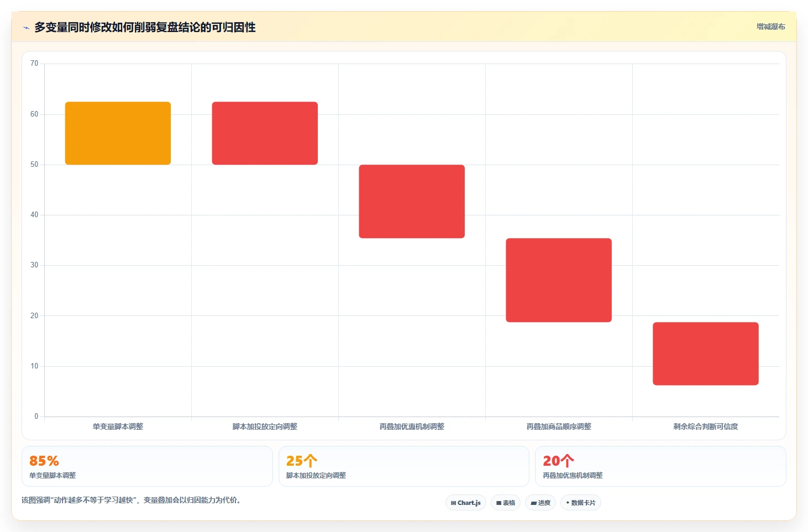The width and height of the screenshot is (808, 532).
Task: Click the Chart.js chip
Action: pos(466,503)
